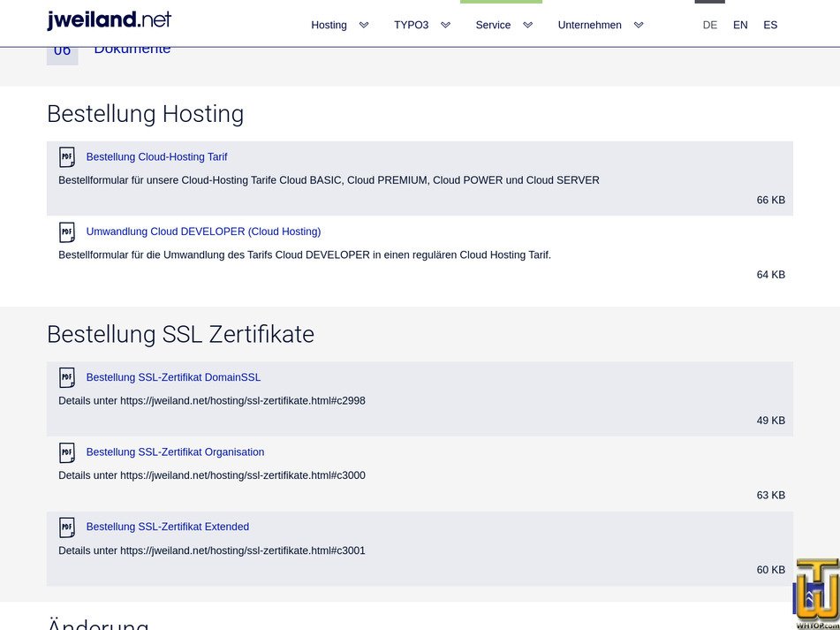Open the Hosting navigation item
The image size is (840, 630).
(329, 25)
